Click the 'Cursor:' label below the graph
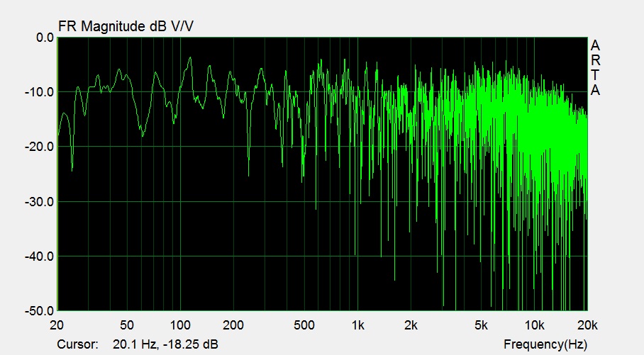 [x=77, y=344]
